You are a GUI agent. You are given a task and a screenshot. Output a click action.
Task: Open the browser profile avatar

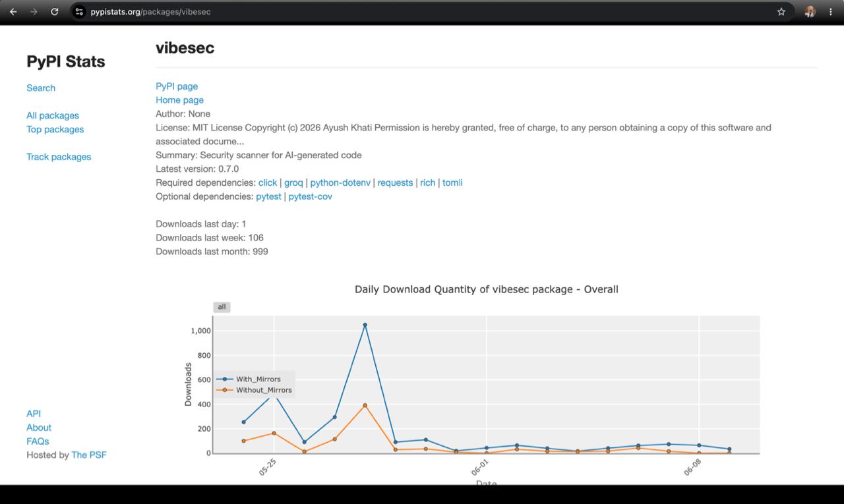(810, 12)
